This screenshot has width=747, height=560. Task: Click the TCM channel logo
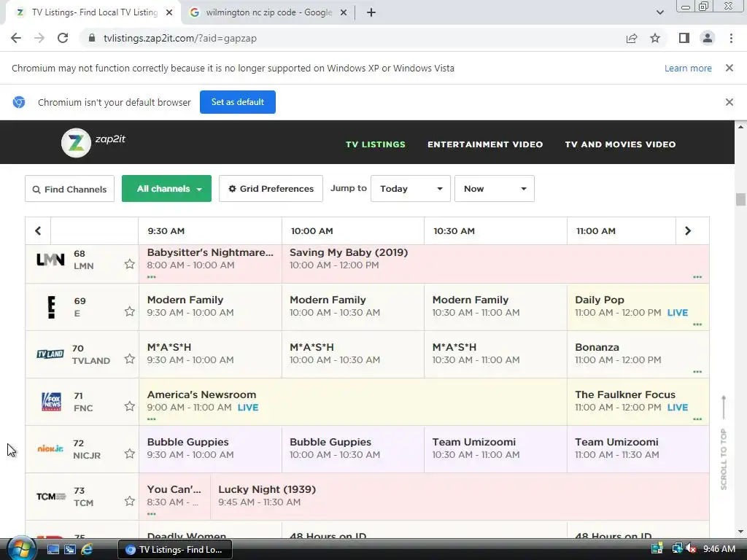[51, 496]
